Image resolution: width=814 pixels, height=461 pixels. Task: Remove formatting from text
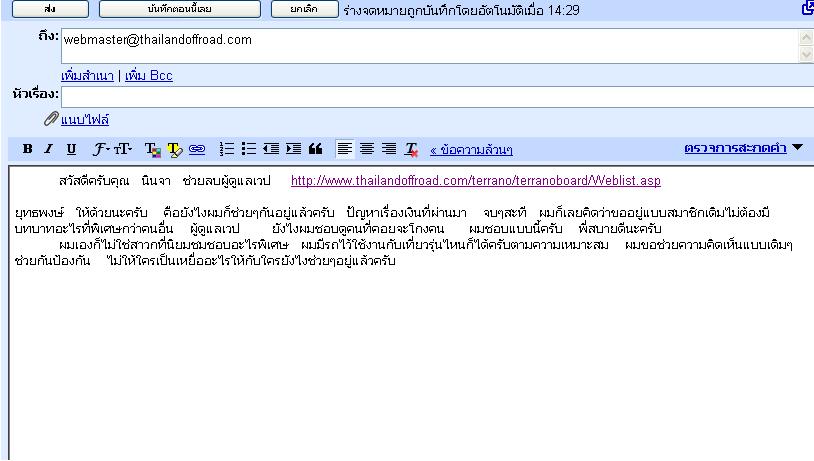point(411,150)
